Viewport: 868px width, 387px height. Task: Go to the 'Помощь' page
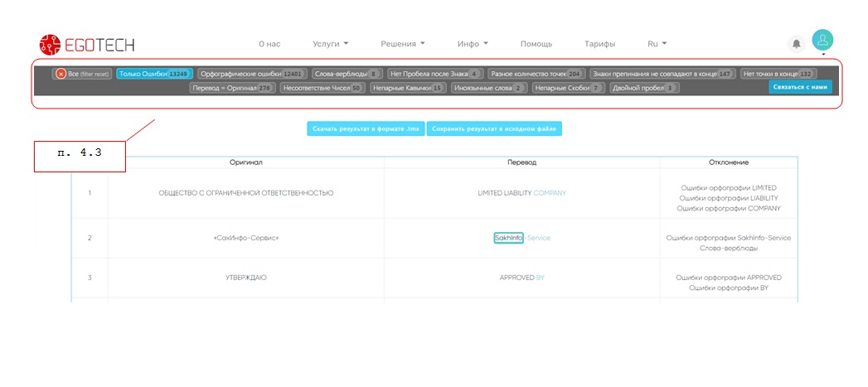coord(536,43)
